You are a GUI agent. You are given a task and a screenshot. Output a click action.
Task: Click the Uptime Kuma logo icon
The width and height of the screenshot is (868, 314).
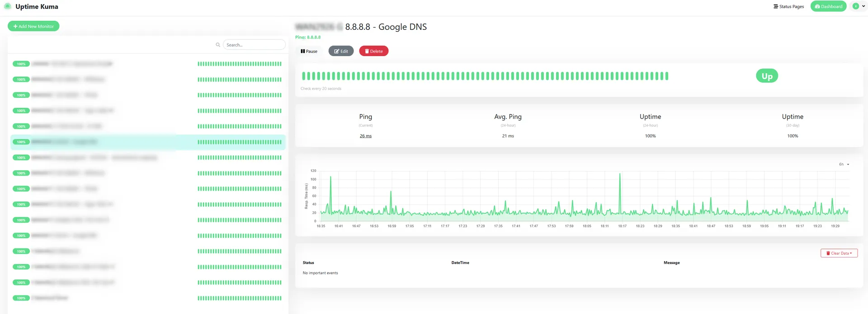point(7,6)
